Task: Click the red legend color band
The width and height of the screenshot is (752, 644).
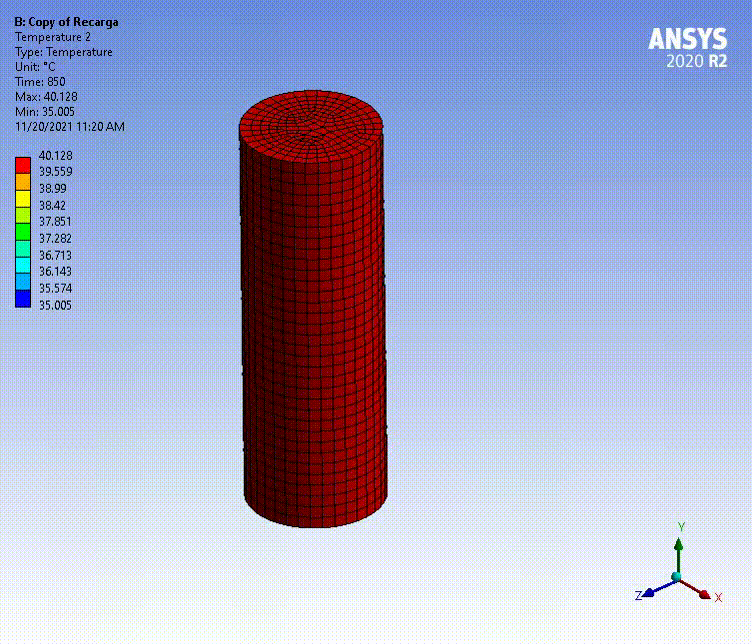Action: click(x=23, y=165)
